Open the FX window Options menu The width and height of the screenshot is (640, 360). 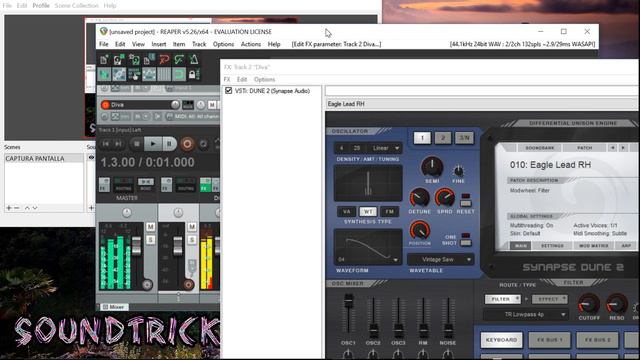click(x=264, y=79)
